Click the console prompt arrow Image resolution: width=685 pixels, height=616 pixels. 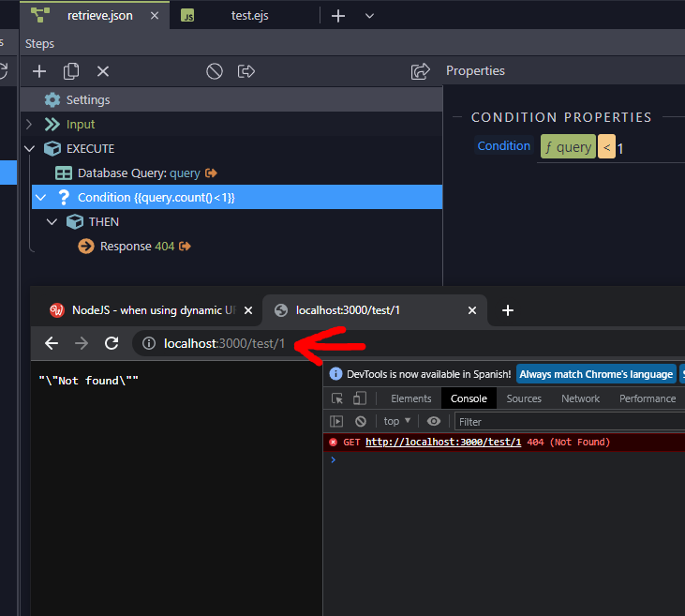(334, 459)
